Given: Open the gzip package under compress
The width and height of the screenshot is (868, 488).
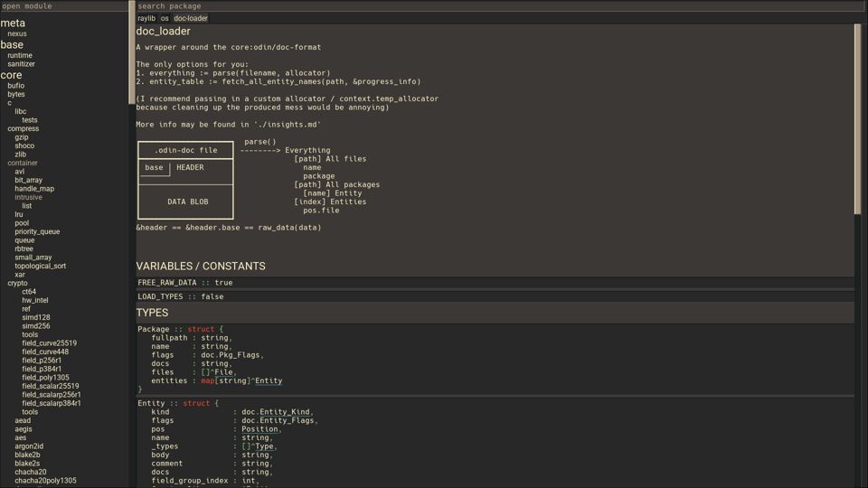Looking at the screenshot, I should tap(22, 137).
